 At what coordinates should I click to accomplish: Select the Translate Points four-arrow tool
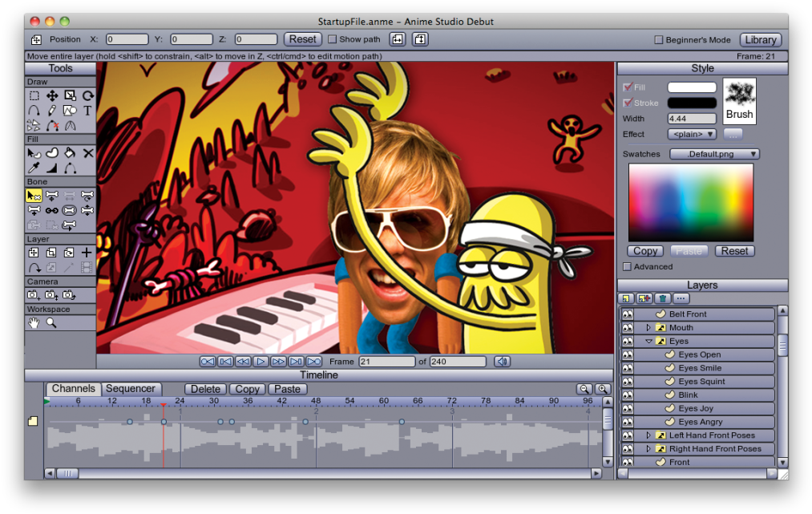pos(52,96)
